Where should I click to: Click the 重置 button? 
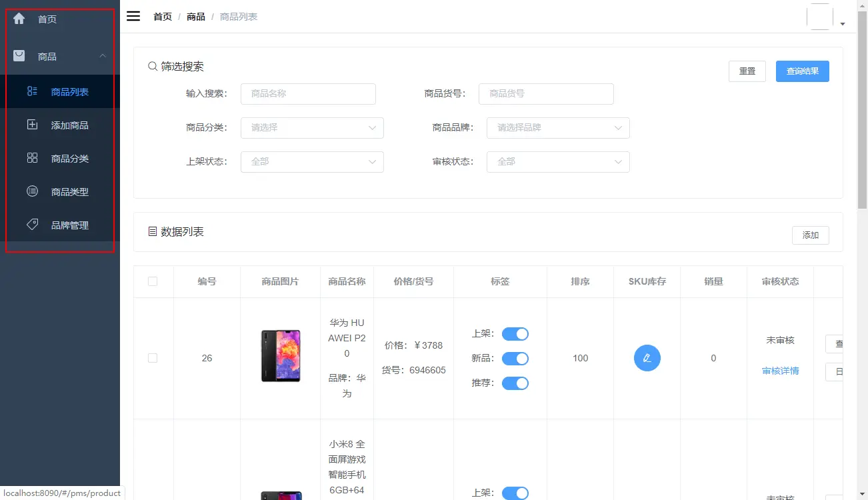click(x=747, y=71)
